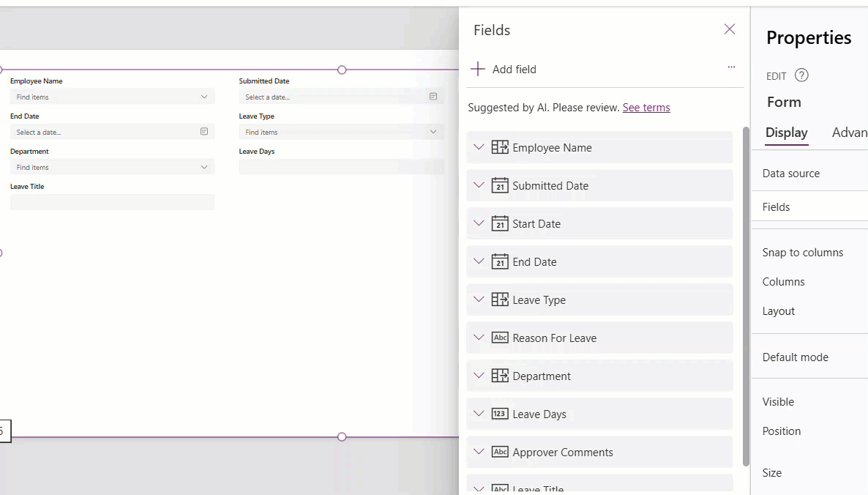Open the form Leave Type dropdown arrow
The image size is (868, 495).
(x=433, y=132)
